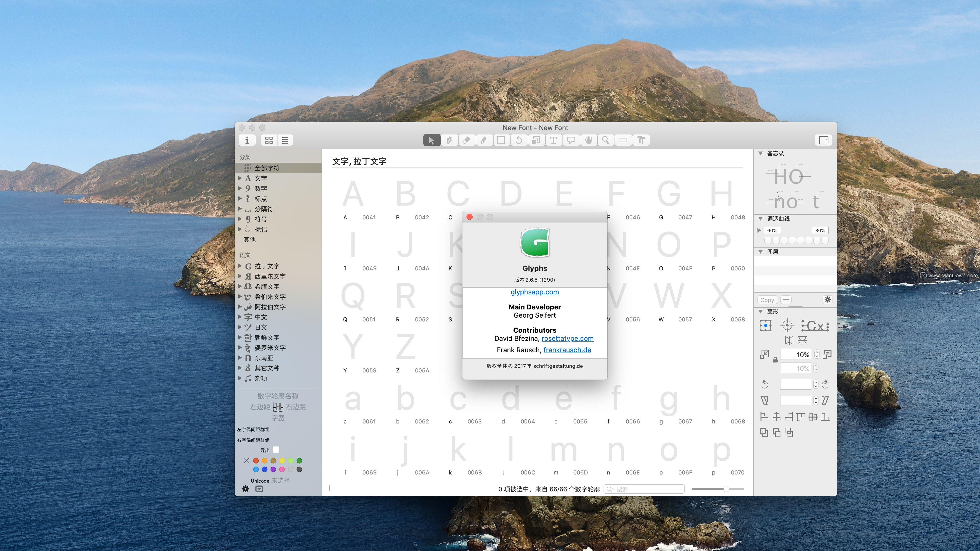Select the arrow Select tool
This screenshot has height=551, width=980.
pyautogui.click(x=432, y=140)
